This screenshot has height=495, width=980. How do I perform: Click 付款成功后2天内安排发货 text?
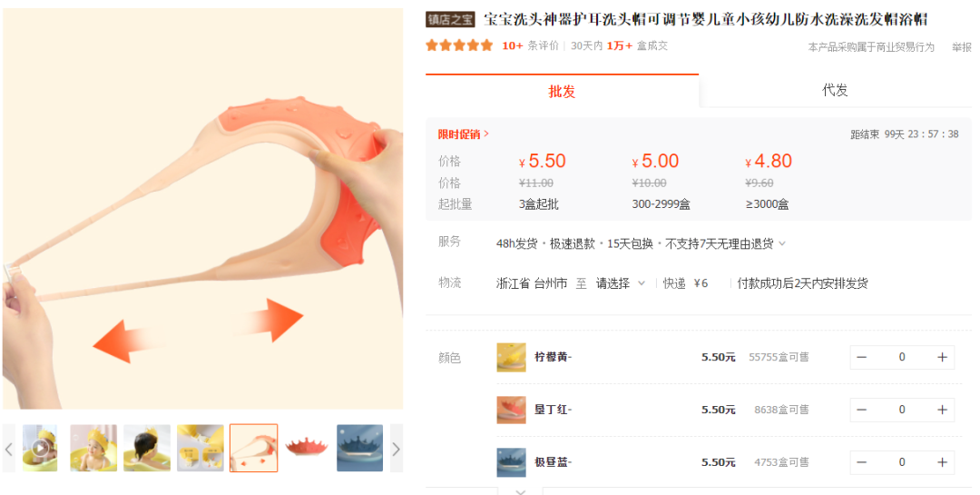tap(802, 283)
